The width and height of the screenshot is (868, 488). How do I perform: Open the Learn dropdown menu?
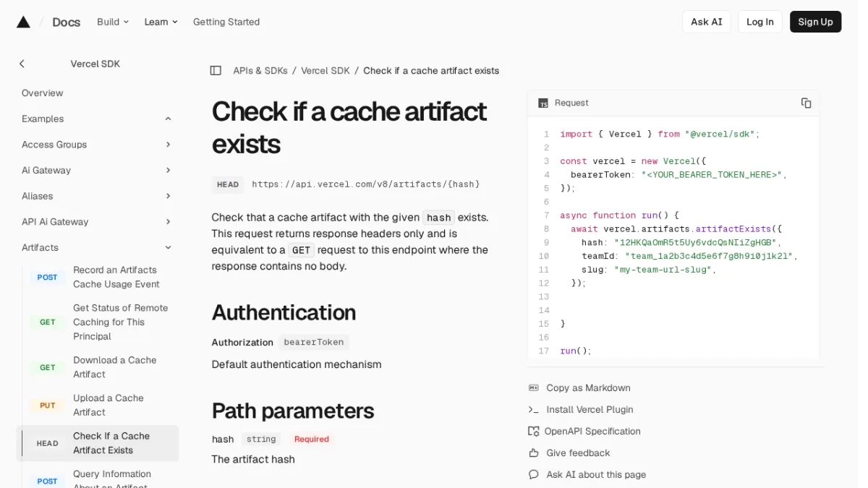click(x=161, y=22)
